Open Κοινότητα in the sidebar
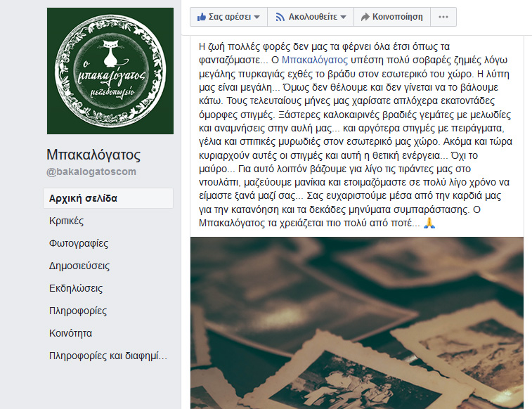The image size is (532, 409). (x=70, y=333)
